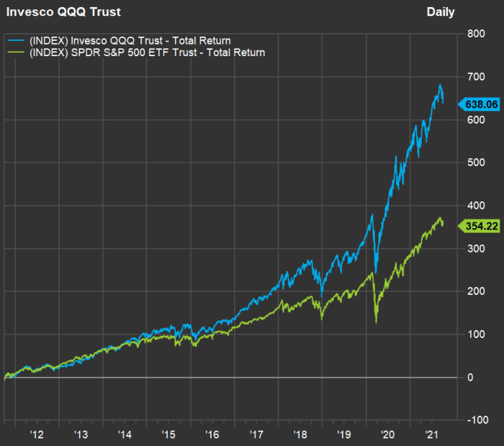Select the Daily interval label
Viewport: 504px width, 446px height.
441,12
